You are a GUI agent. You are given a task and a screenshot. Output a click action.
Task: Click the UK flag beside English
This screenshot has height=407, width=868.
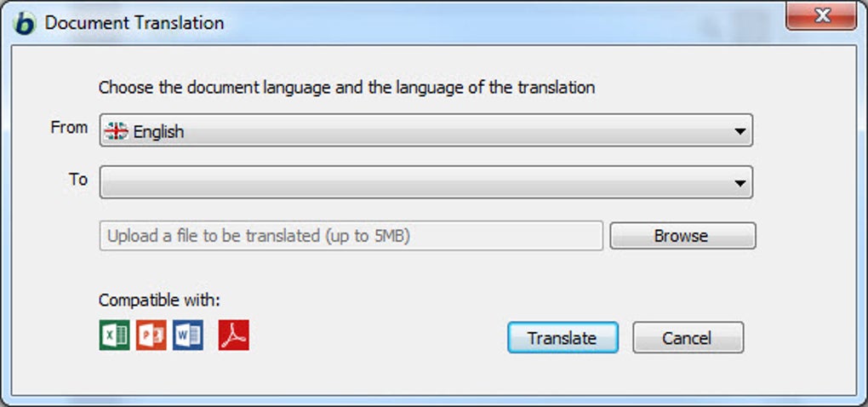click(x=116, y=132)
